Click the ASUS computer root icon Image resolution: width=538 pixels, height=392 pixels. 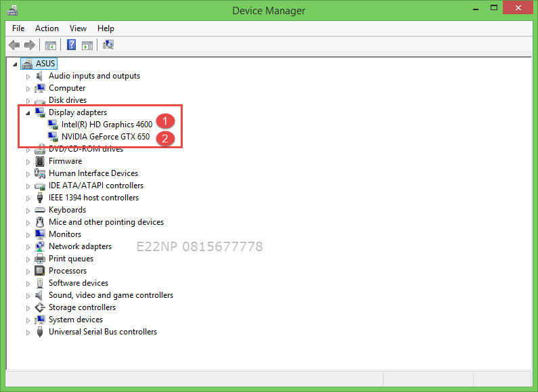27,64
